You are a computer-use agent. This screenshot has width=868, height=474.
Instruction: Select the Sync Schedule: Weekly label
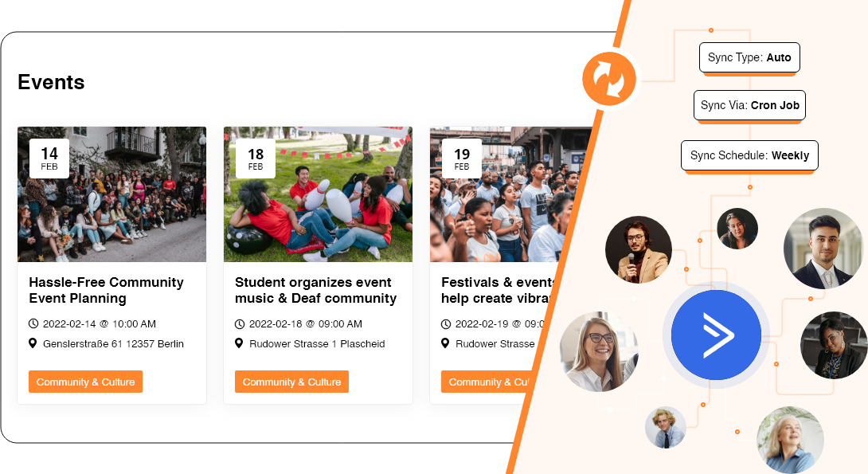(x=749, y=155)
